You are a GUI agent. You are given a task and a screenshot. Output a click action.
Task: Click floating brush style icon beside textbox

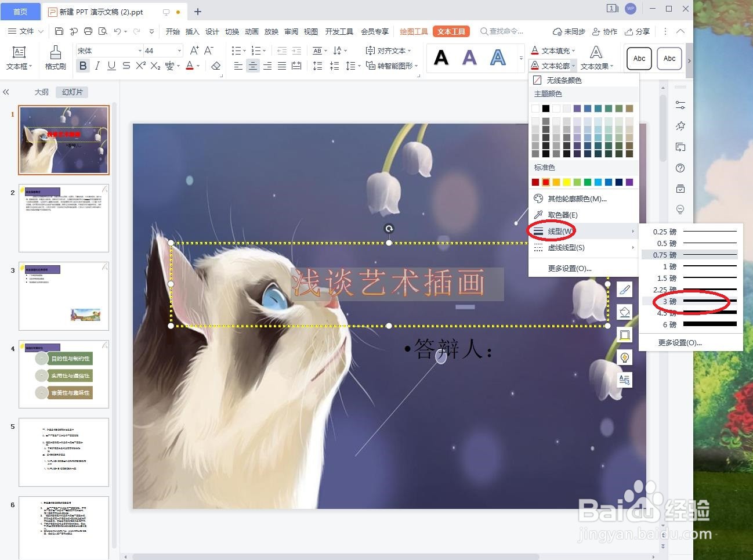625,289
